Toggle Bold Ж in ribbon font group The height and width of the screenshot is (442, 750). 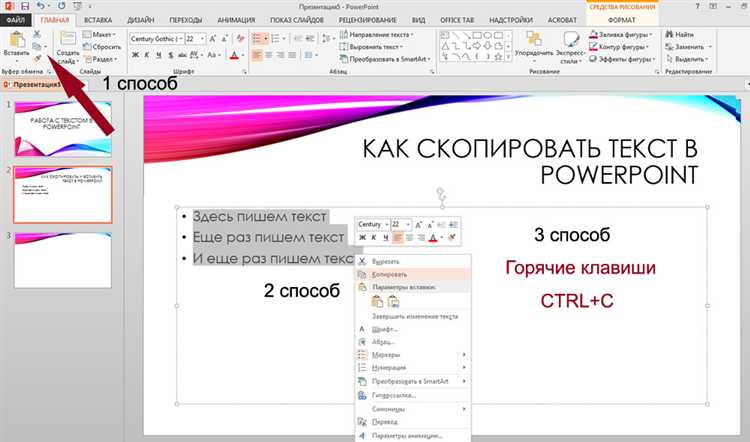135,55
